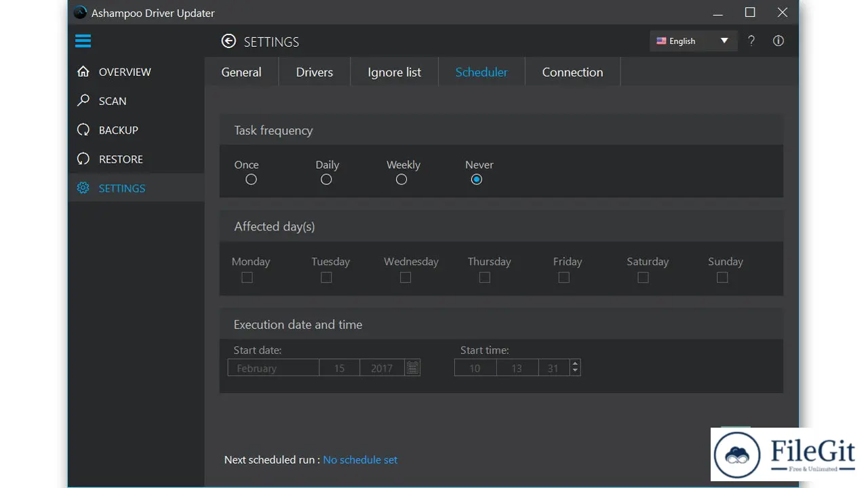Click the Start time label
This screenshot has height=488, width=868.
[484, 350]
